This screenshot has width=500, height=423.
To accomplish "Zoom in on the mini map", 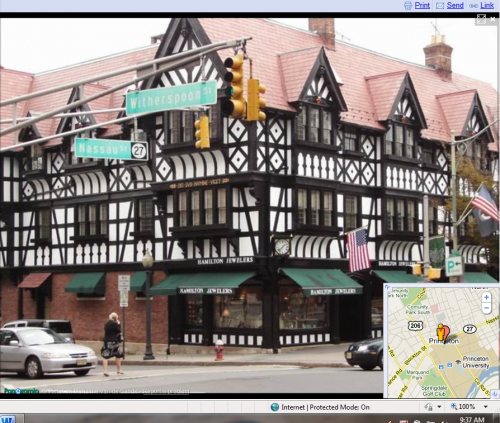I will click(486, 297).
